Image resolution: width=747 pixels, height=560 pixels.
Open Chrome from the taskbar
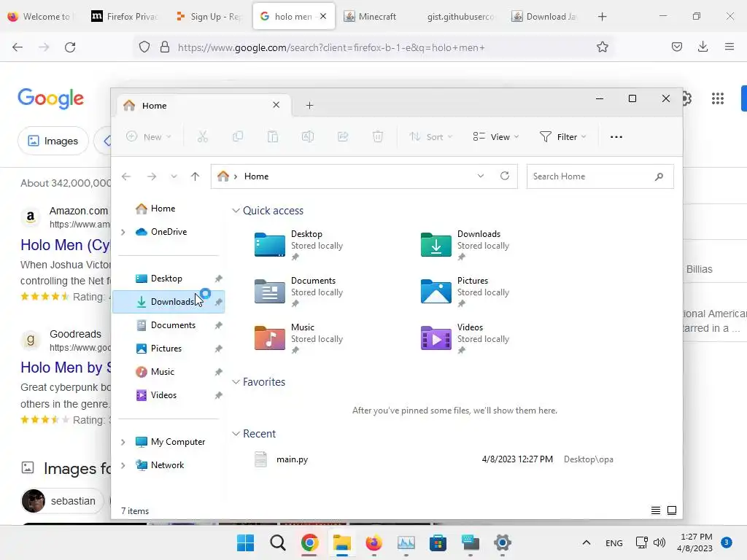click(x=309, y=542)
